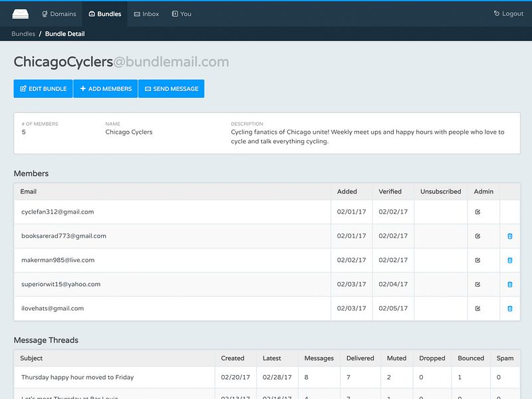The height and width of the screenshot is (399, 532).
Task: Uncheck admin status for makerman985@live.com
Action: click(x=477, y=261)
